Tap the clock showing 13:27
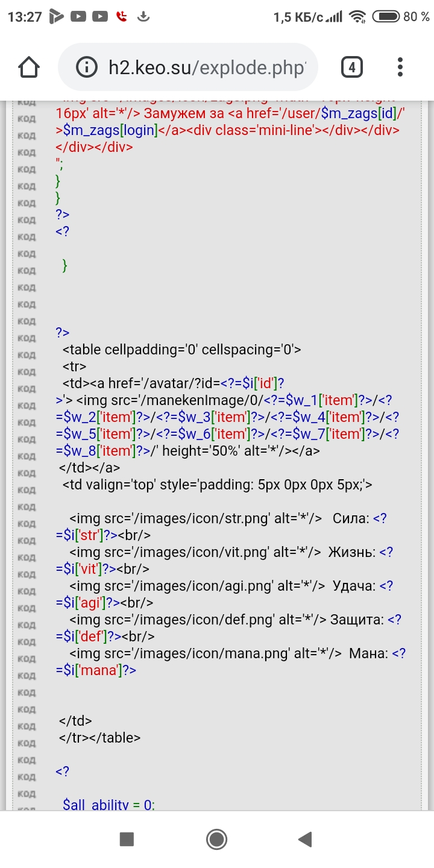The image size is (434, 868). (24, 17)
